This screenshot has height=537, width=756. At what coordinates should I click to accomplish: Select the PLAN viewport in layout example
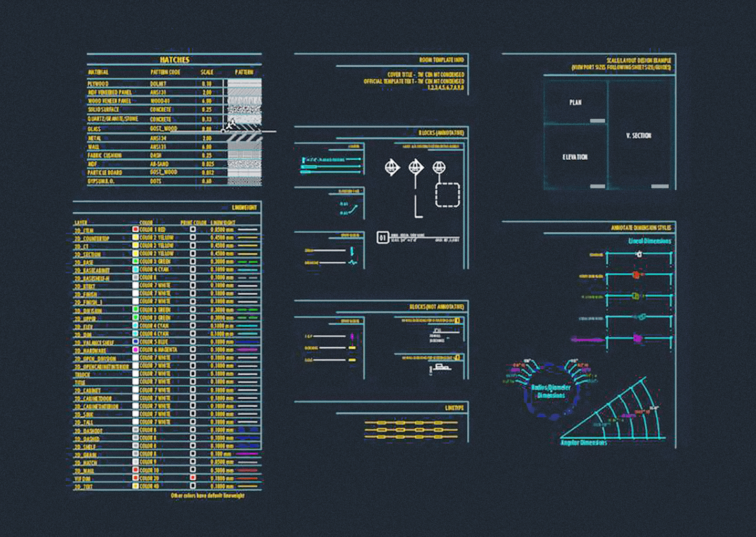coord(575,102)
